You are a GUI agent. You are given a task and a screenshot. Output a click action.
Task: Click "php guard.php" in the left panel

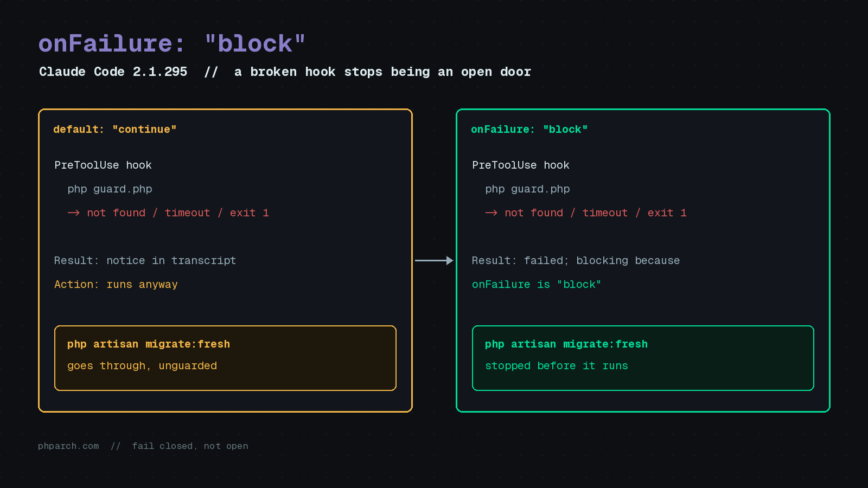tap(110, 189)
